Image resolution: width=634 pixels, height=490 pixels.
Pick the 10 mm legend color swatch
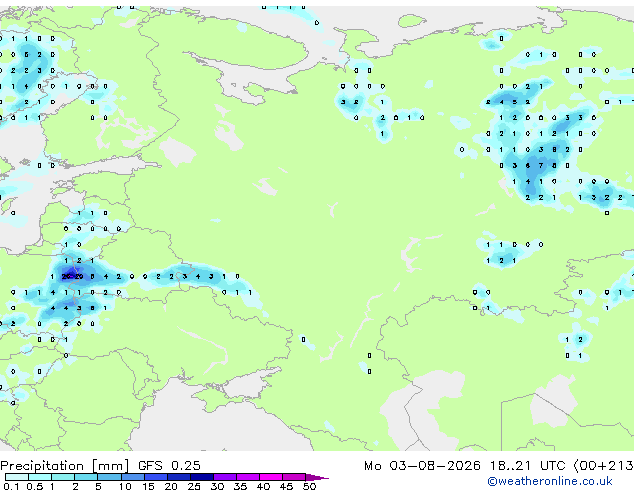tap(132, 477)
